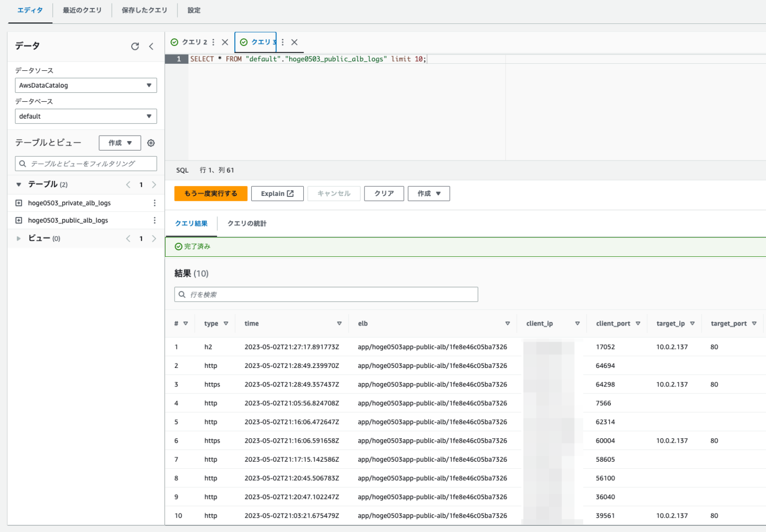Switch to the 設定 tab

(x=194, y=10)
